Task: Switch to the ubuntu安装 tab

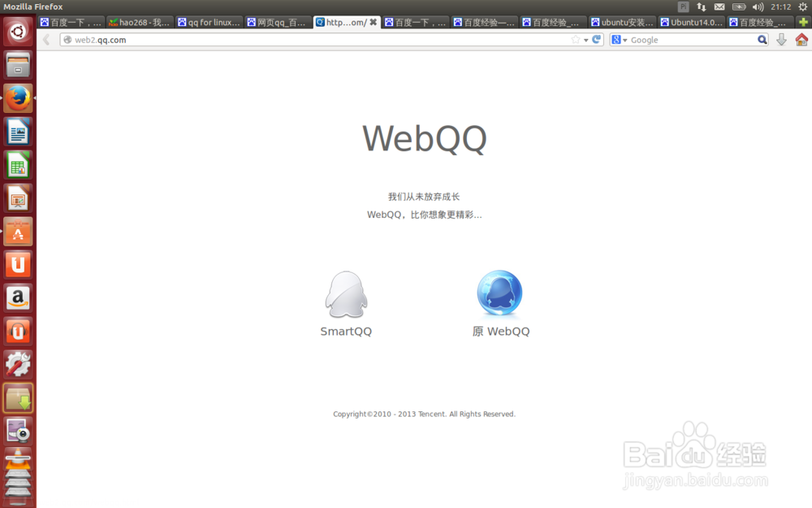Action: tap(623, 22)
